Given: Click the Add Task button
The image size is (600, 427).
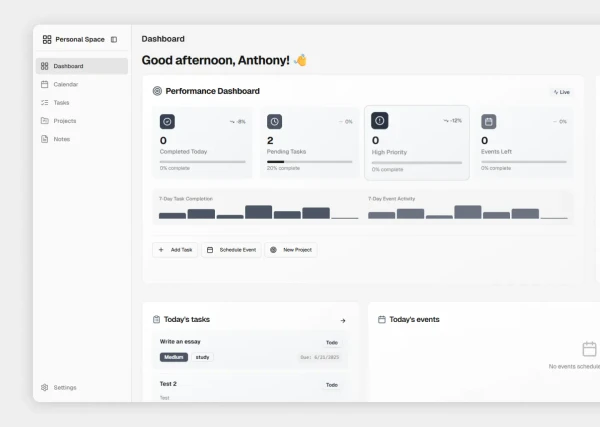Looking at the screenshot, I should pyautogui.click(x=175, y=249).
